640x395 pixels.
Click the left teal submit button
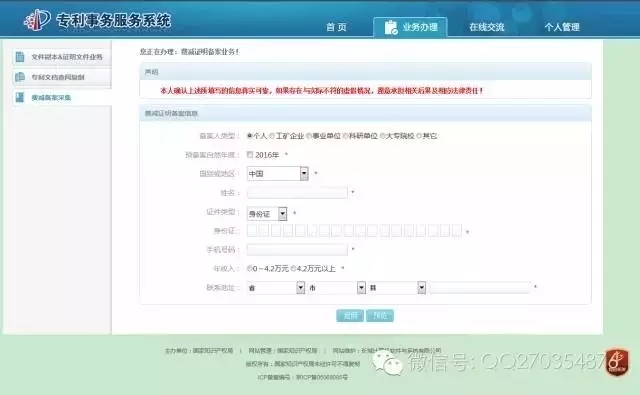point(350,315)
